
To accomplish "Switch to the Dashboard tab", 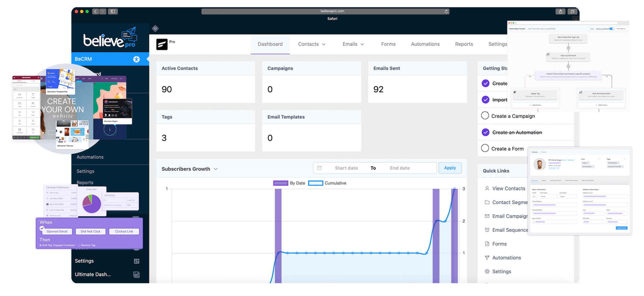I will tap(270, 44).
